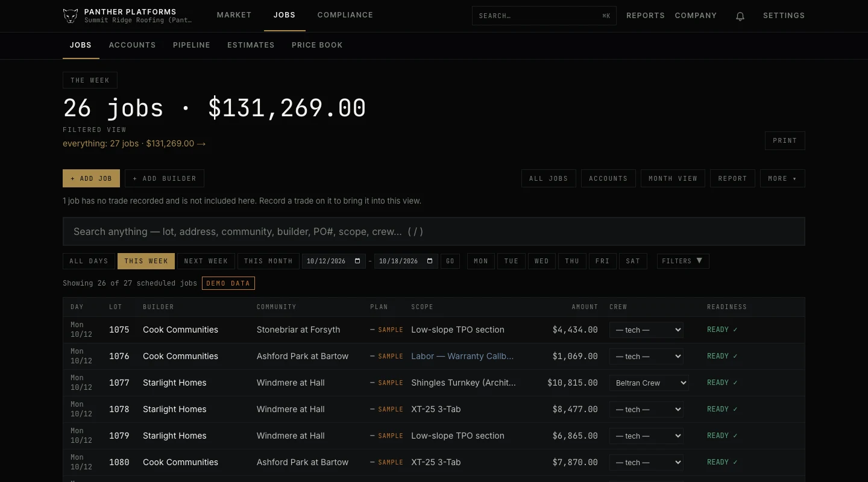Open calendar picker on 10/12/2026 date field
Viewport: 868px width, 482px height.
point(357,261)
